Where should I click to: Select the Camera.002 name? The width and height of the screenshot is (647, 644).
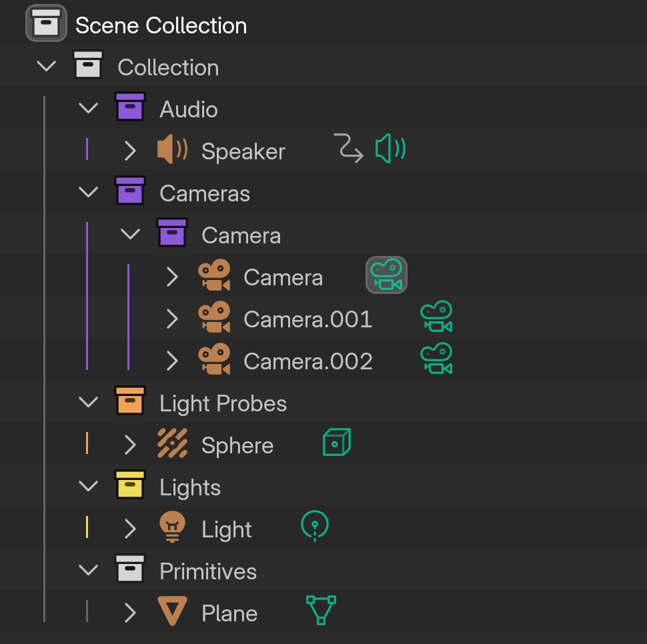coord(308,361)
